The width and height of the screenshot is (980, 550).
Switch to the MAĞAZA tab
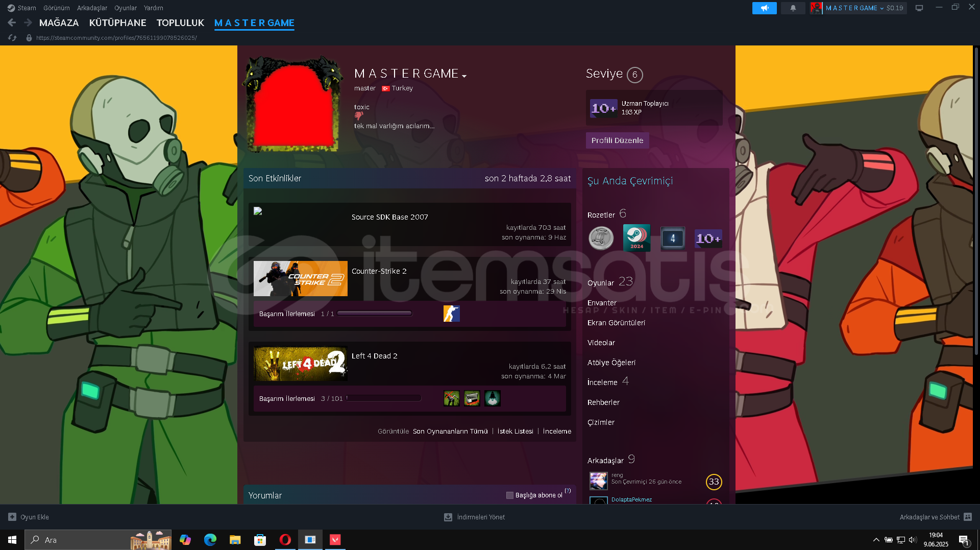[59, 23]
